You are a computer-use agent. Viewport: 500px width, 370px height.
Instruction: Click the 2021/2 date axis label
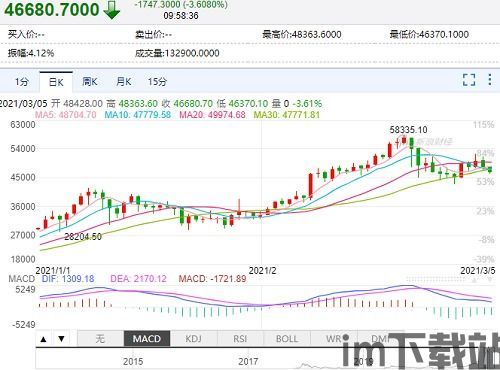tap(263, 271)
